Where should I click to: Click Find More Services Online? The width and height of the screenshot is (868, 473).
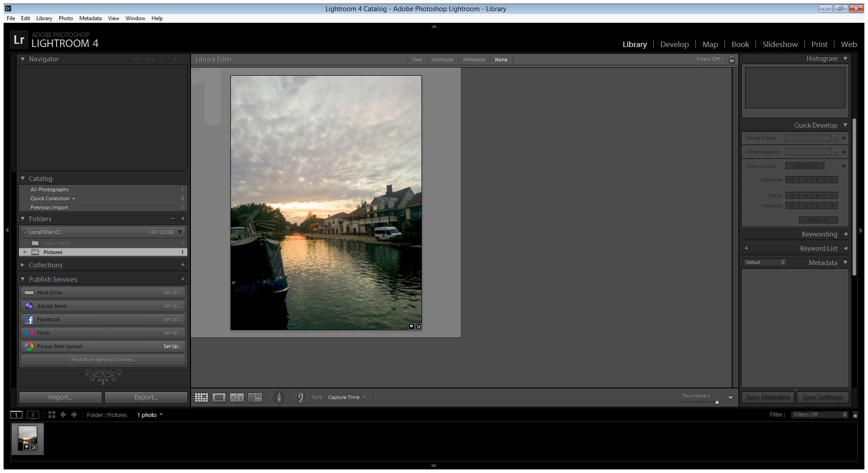click(103, 360)
